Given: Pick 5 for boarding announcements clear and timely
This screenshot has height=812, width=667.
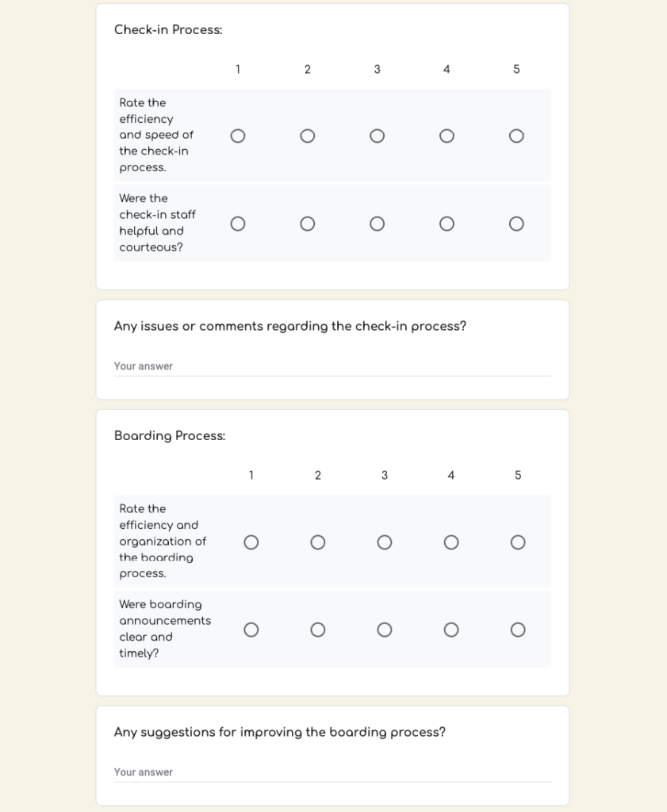Looking at the screenshot, I should [518, 630].
